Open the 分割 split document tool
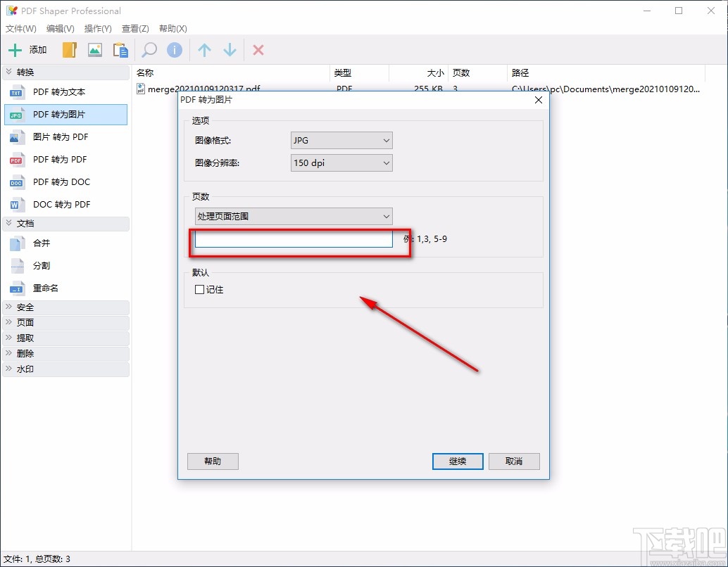Screen dimensions: 728x567 [42, 265]
